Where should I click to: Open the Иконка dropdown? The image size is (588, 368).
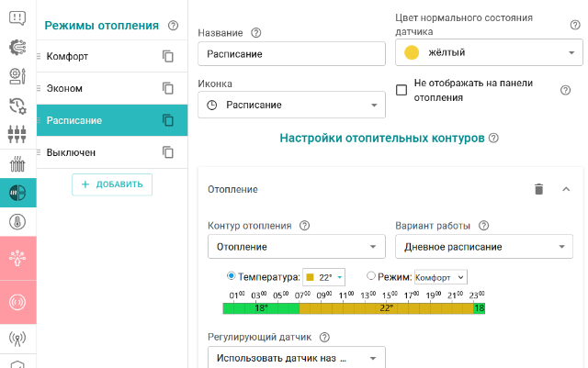(291, 106)
